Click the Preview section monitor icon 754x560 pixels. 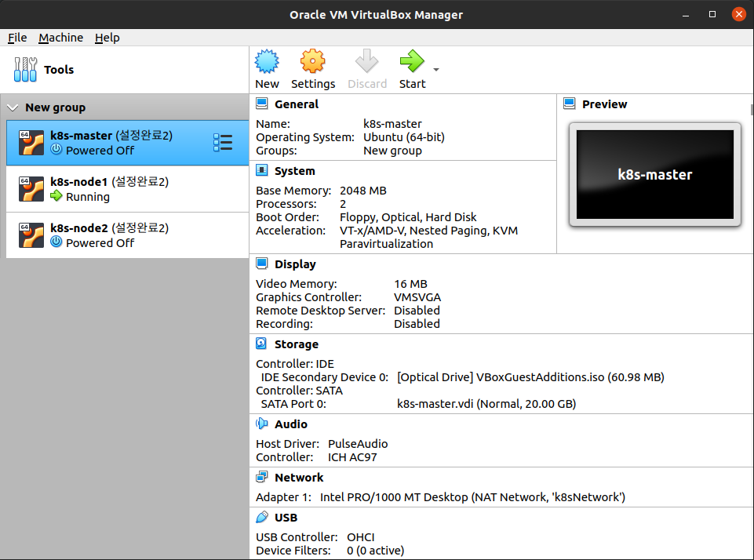click(x=570, y=104)
